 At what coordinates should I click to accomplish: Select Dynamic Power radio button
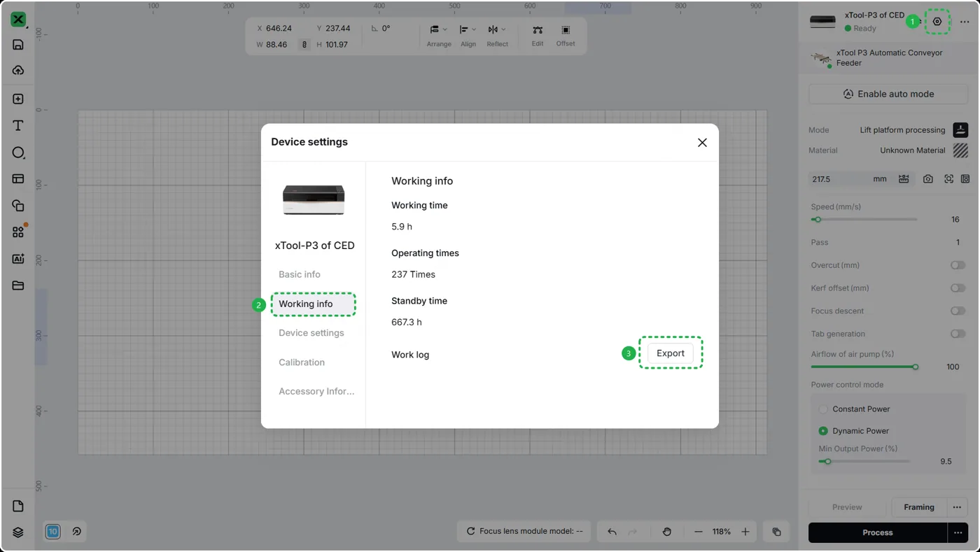[x=823, y=431]
